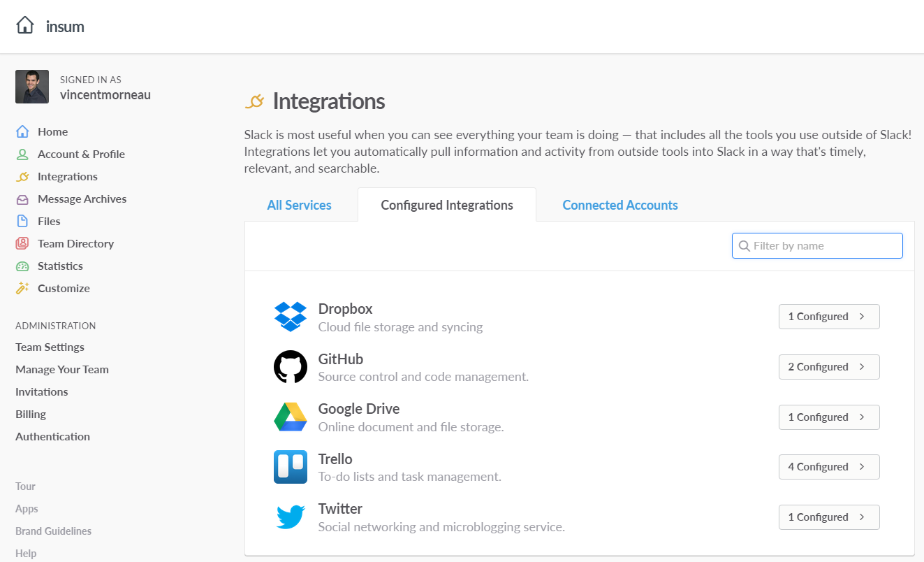Click the magnifier icon in filter box
This screenshot has width=924, height=562.
[x=745, y=245]
